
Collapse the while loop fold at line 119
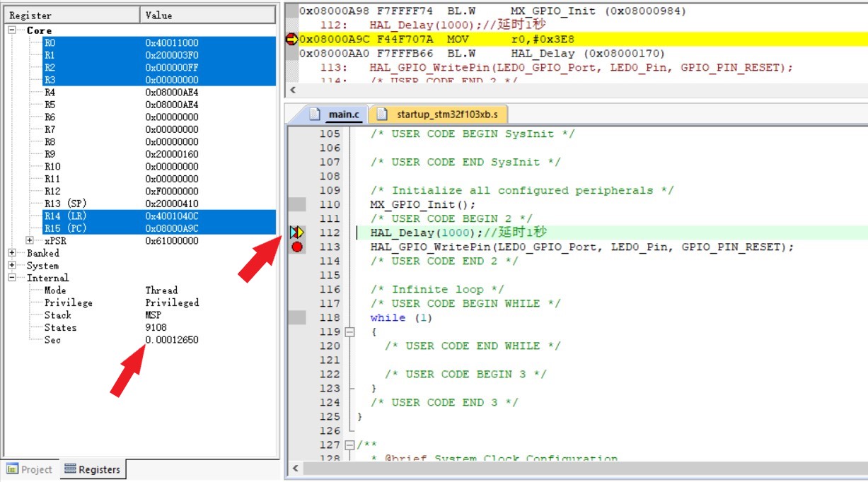pyautogui.click(x=349, y=331)
